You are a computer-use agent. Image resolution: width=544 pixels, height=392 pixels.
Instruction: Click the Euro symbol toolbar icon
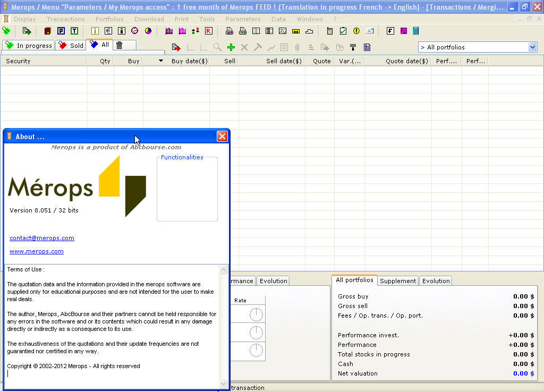click(108, 31)
